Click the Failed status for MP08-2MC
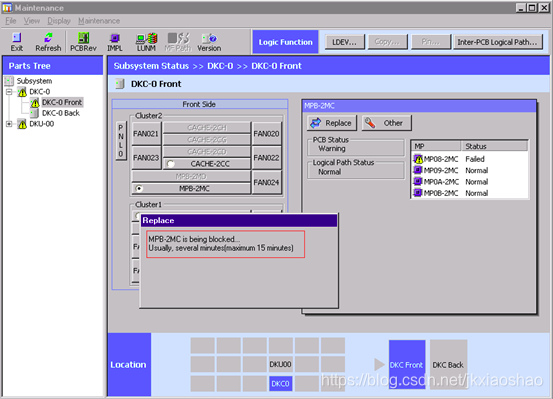Image resolution: width=553 pixels, height=399 pixels. coord(475,159)
